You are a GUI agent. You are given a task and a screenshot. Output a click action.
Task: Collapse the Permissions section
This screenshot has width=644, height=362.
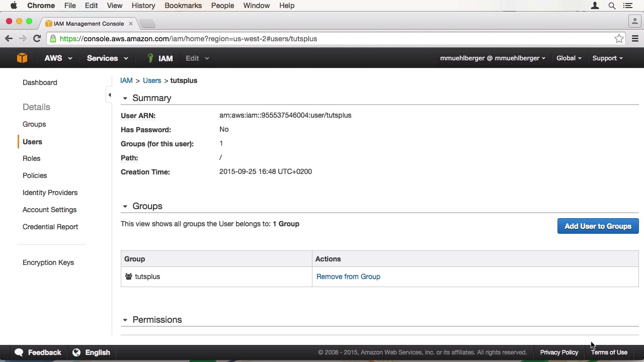click(125, 320)
